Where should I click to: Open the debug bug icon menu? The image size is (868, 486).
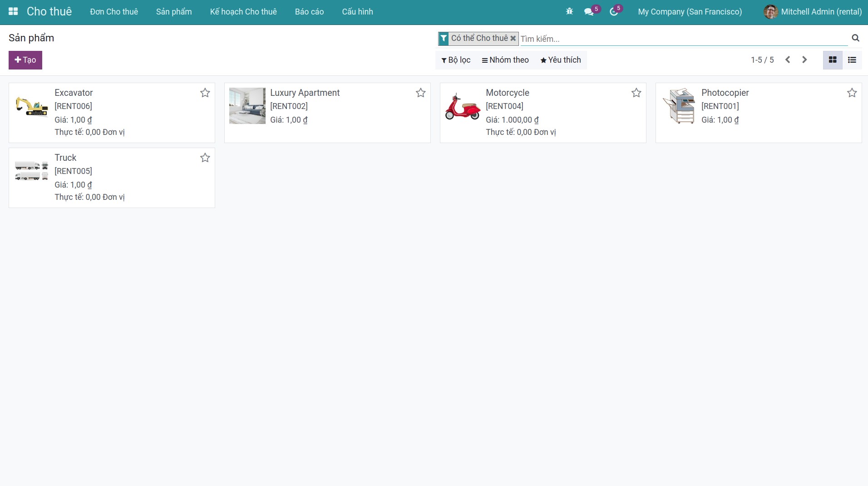(569, 12)
